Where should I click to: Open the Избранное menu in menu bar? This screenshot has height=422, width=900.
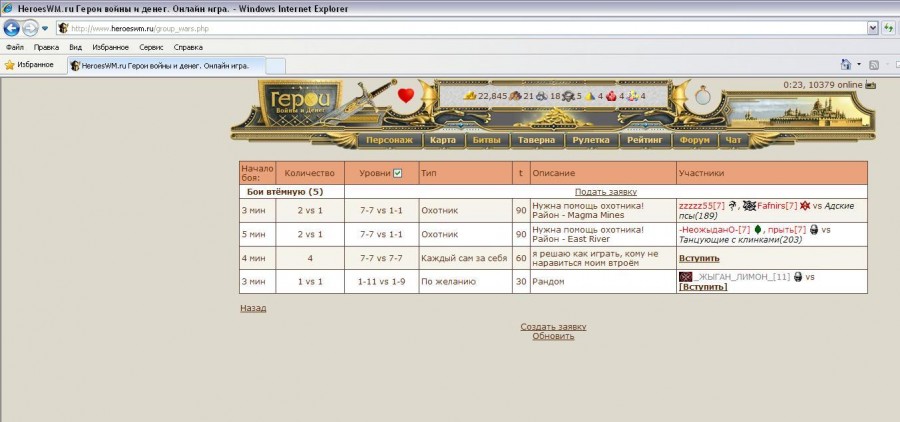pyautogui.click(x=110, y=47)
